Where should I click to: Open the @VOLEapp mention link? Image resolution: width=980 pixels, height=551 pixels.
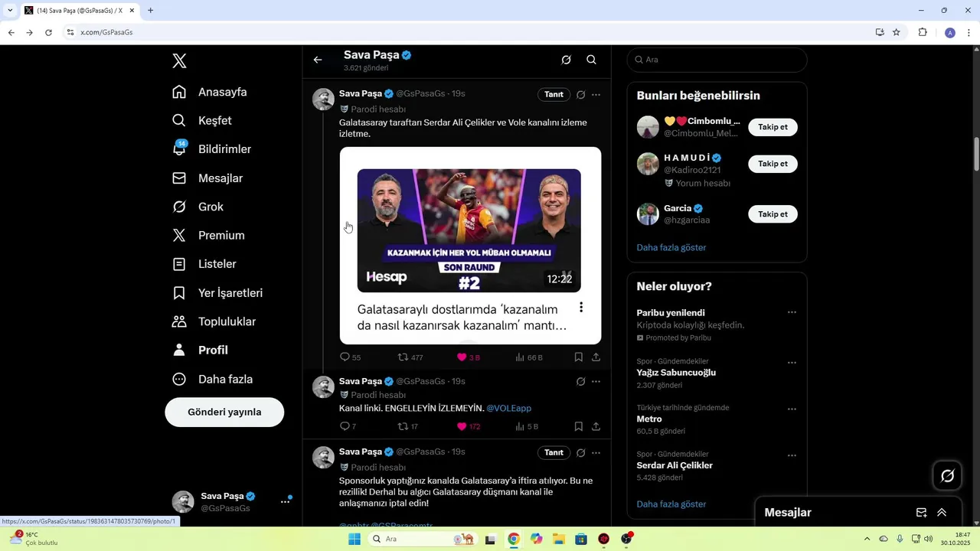508,408
